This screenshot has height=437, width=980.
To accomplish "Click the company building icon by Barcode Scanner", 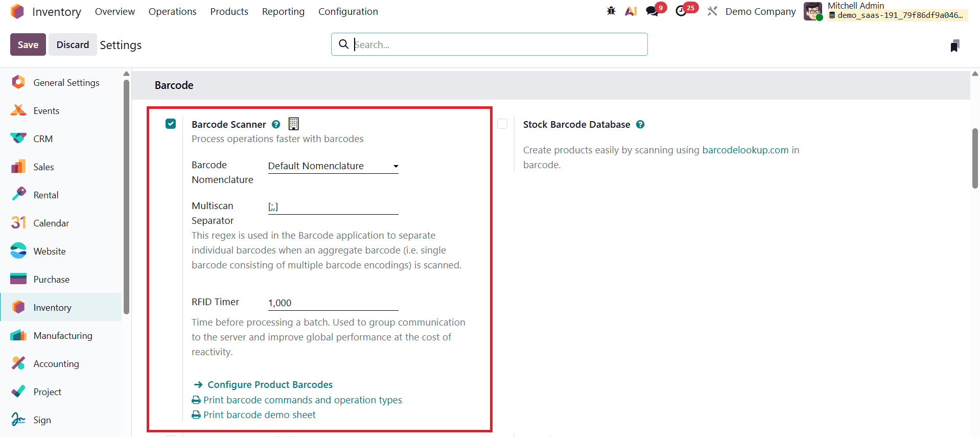I will (x=294, y=124).
